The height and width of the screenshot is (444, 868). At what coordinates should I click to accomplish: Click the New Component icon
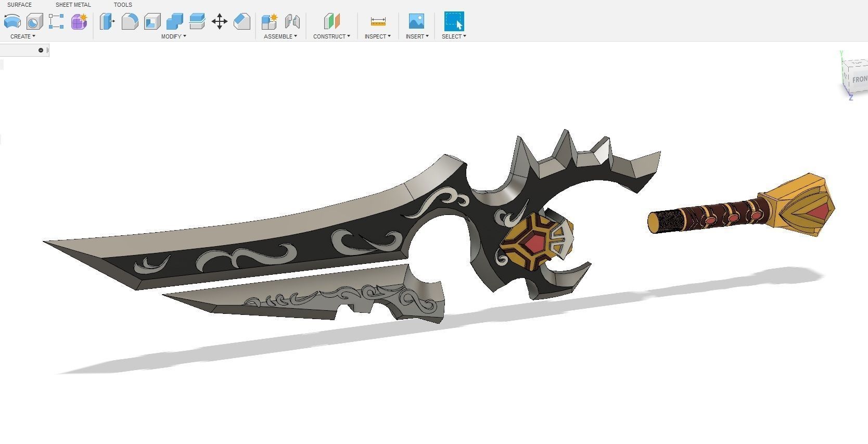coord(270,21)
